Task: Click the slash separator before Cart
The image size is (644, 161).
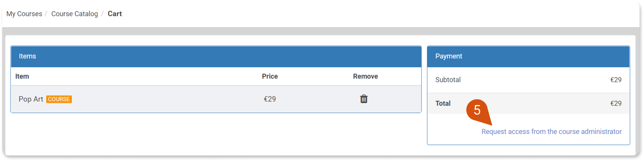Action: [102, 14]
